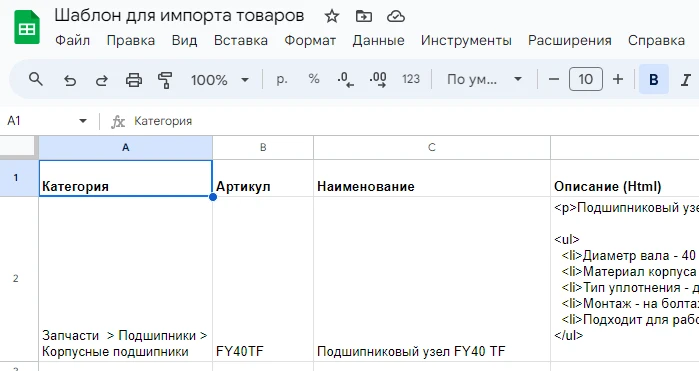Redo the last action
The width and height of the screenshot is (699, 371).
102,80
